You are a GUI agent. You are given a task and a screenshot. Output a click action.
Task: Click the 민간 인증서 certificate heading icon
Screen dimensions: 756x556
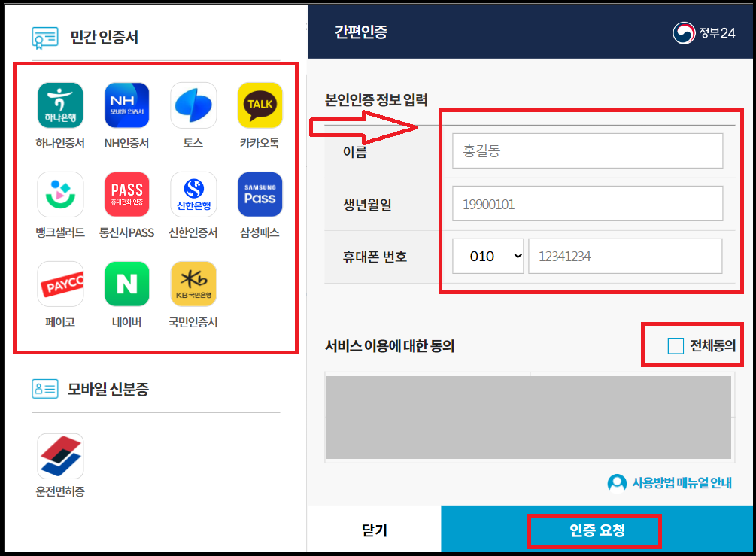pos(45,38)
